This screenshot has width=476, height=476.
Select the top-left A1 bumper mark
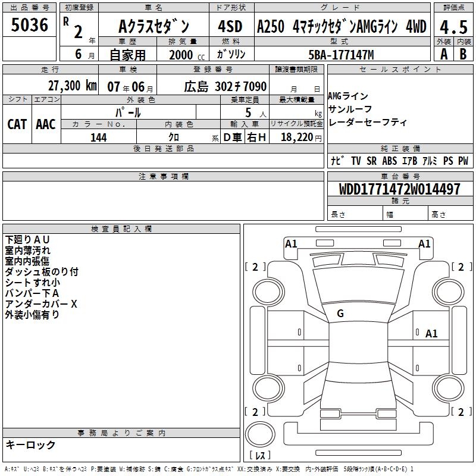291,243
